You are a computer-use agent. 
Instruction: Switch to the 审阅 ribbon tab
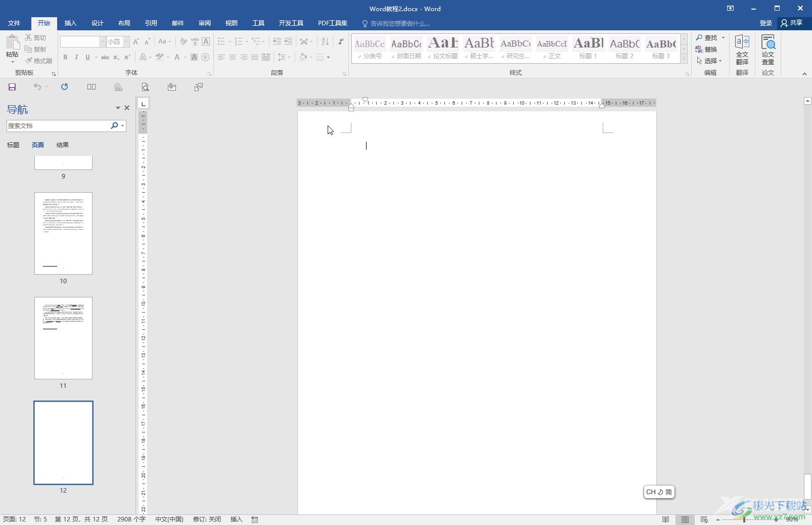coord(205,23)
